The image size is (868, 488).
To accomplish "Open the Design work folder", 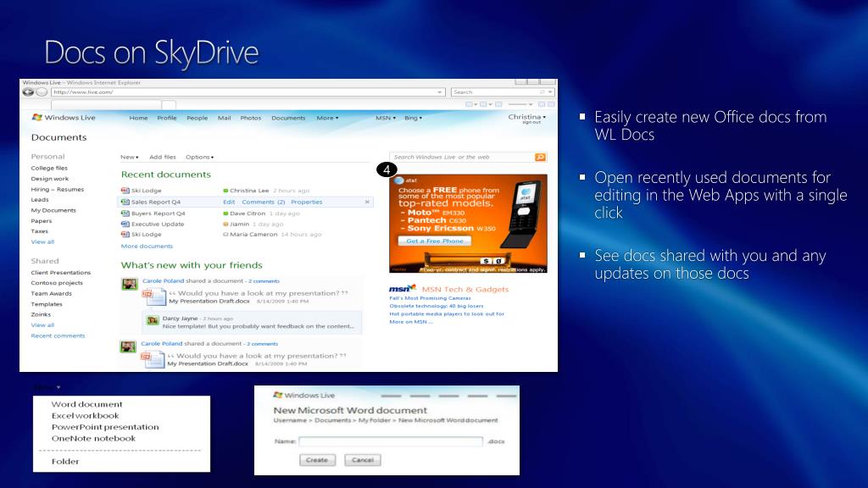I will (50, 179).
